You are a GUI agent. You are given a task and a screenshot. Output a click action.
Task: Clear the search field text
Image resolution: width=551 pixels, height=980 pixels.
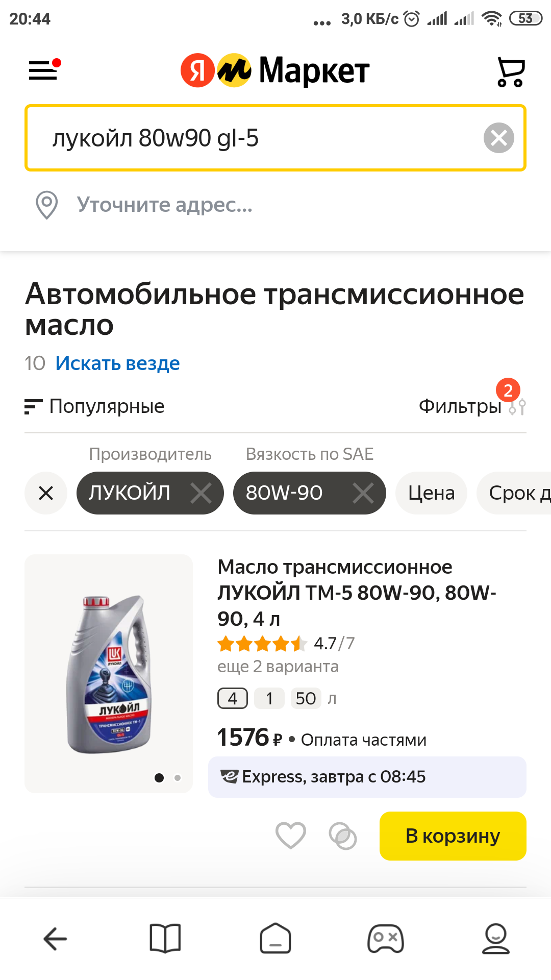(x=498, y=138)
